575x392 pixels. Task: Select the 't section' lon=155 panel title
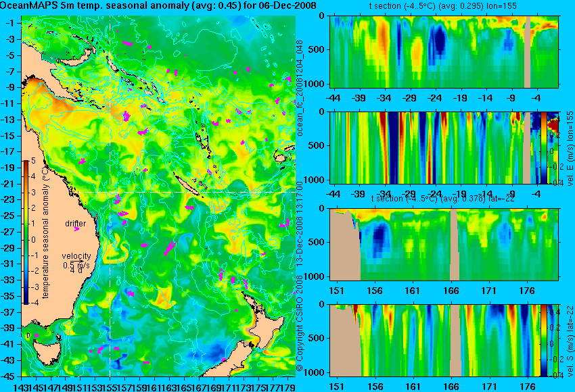[443, 6]
